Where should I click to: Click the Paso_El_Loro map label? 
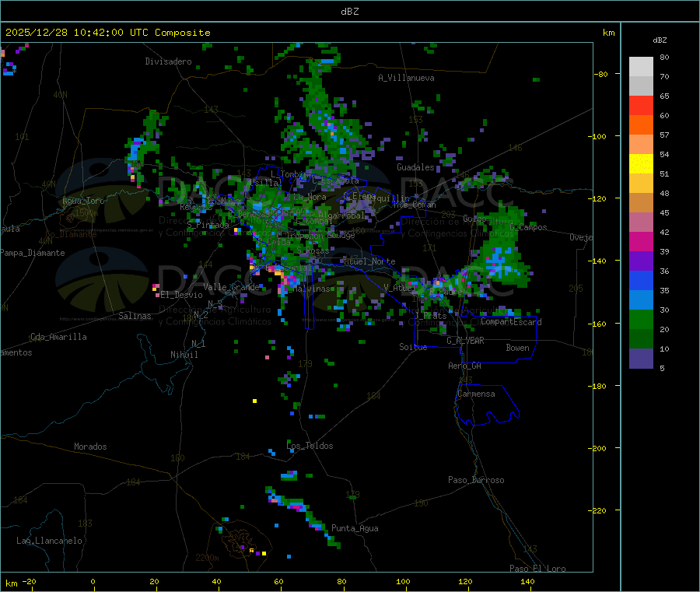tap(537, 569)
